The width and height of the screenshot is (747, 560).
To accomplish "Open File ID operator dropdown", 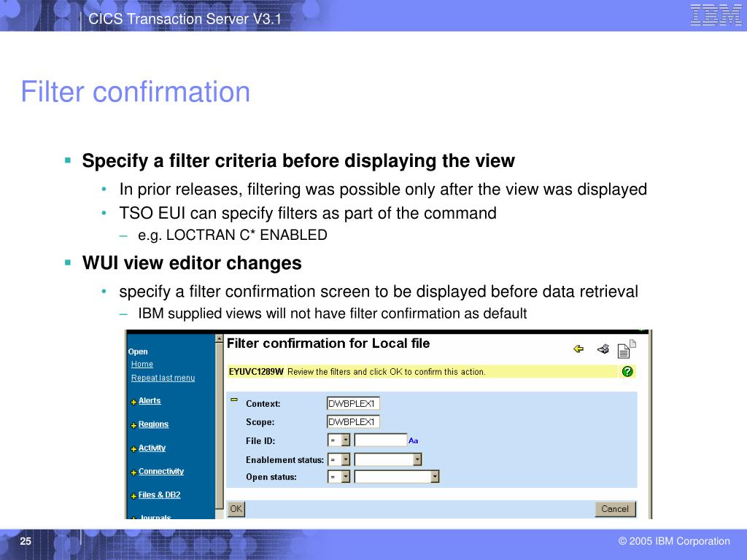I will coord(338,440).
